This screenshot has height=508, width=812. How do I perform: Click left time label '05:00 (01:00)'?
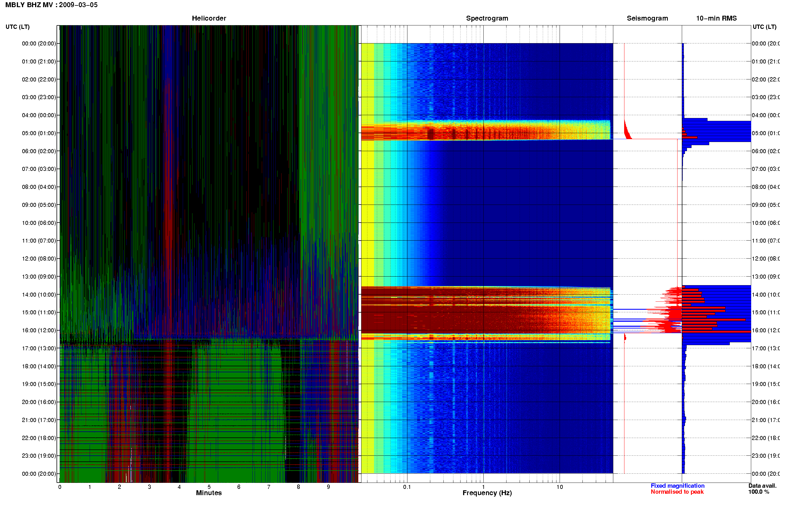tap(39, 133)
